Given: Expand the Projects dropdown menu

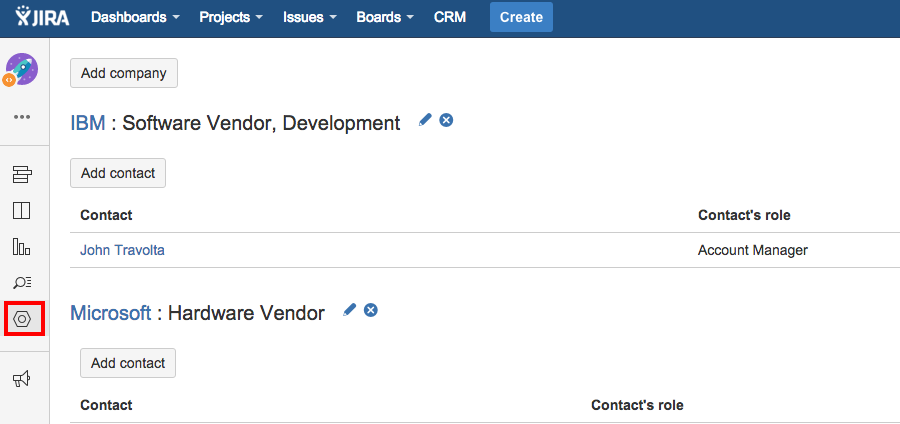Looking at the screenshot, I should pyautogui.click(x=230, y=17).
